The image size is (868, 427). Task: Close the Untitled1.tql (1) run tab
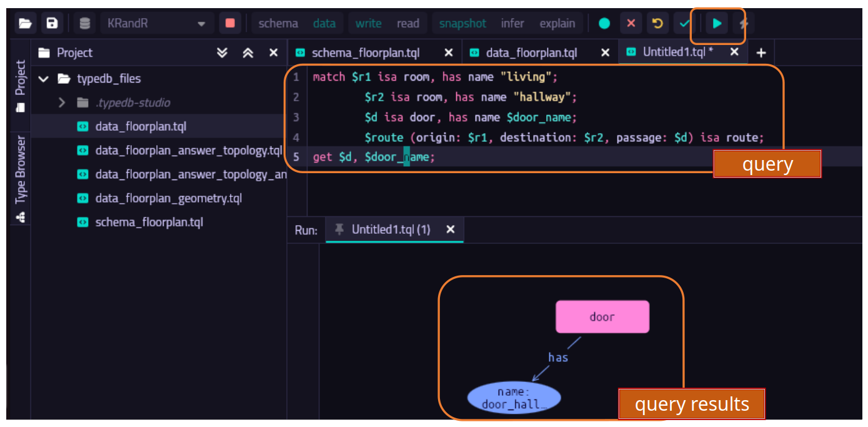[451, 229]
